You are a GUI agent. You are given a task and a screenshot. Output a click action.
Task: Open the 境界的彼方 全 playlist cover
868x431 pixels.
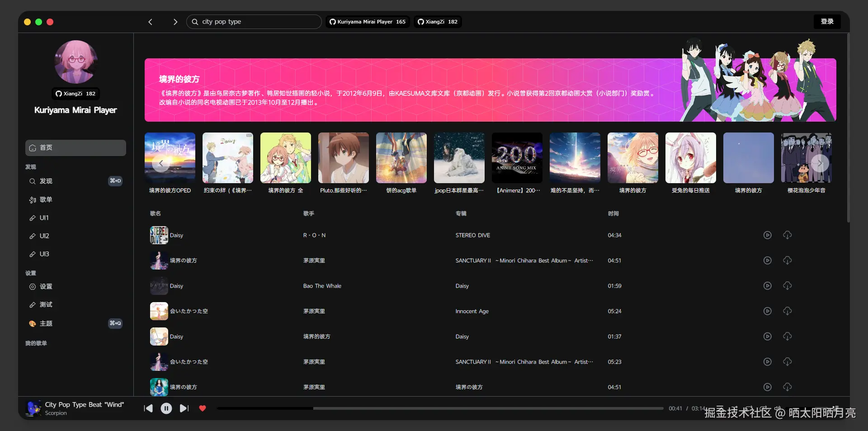click(x=286, y=158)
